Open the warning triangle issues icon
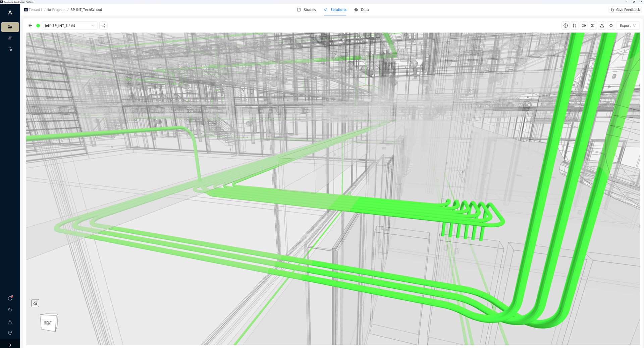The height and width of the screenshot is (348, 644). 602,25
